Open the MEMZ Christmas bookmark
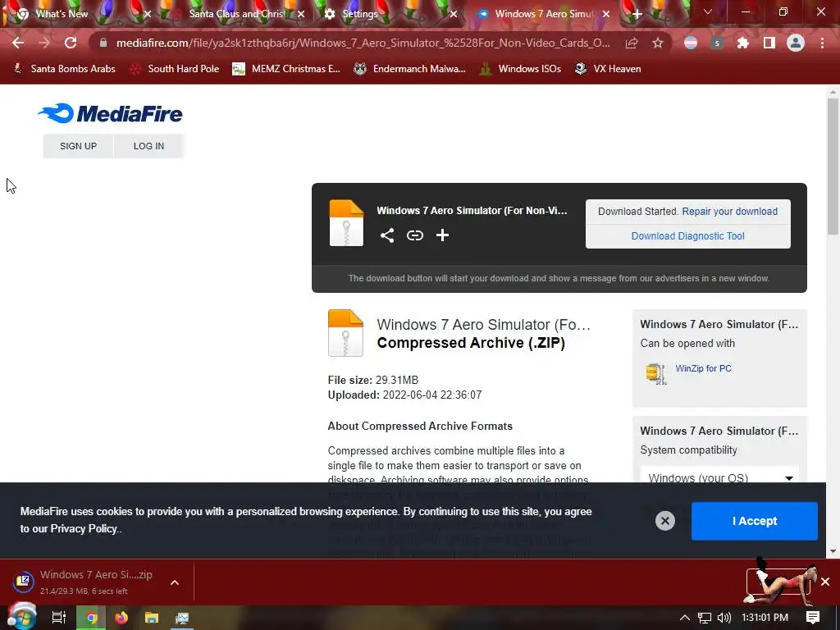The height and width of the screenshot is (630, 840). coord(286,69)
